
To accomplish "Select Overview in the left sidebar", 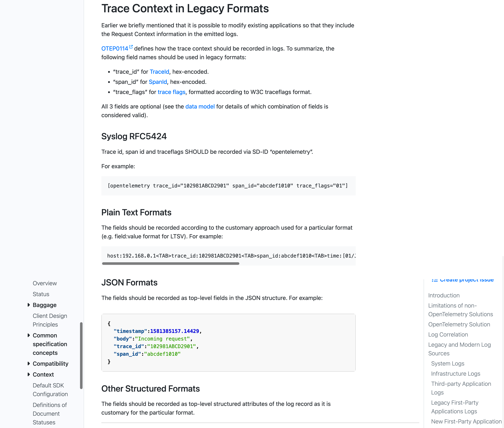I will (45, 283).
